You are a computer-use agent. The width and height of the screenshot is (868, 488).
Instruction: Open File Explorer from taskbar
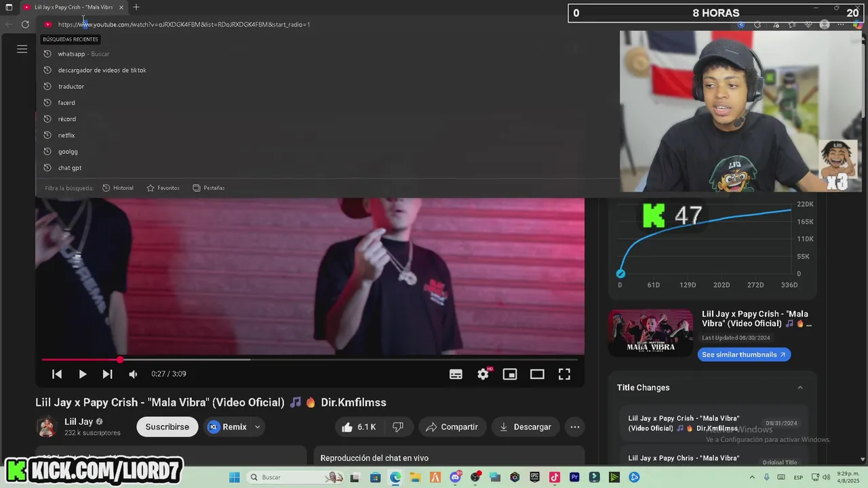(415, 477)
